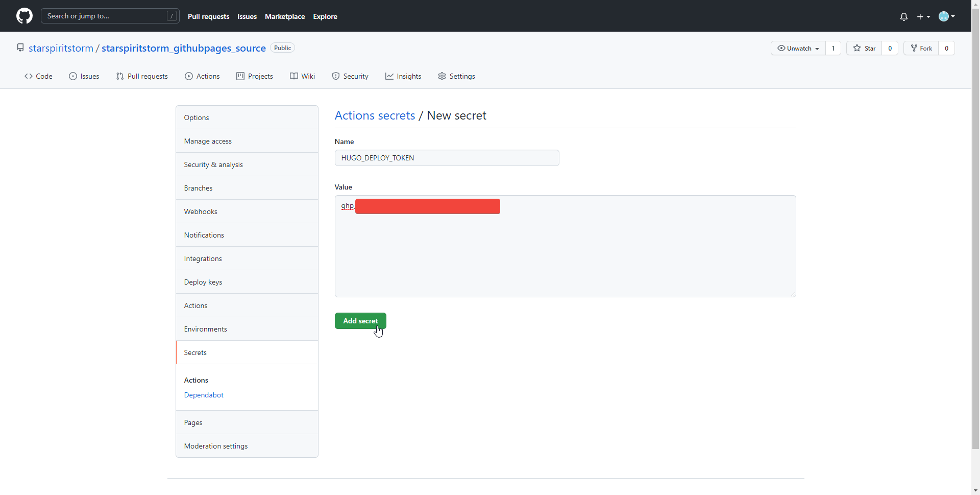Click the Actions secrets subsection heading

(196, 380)
